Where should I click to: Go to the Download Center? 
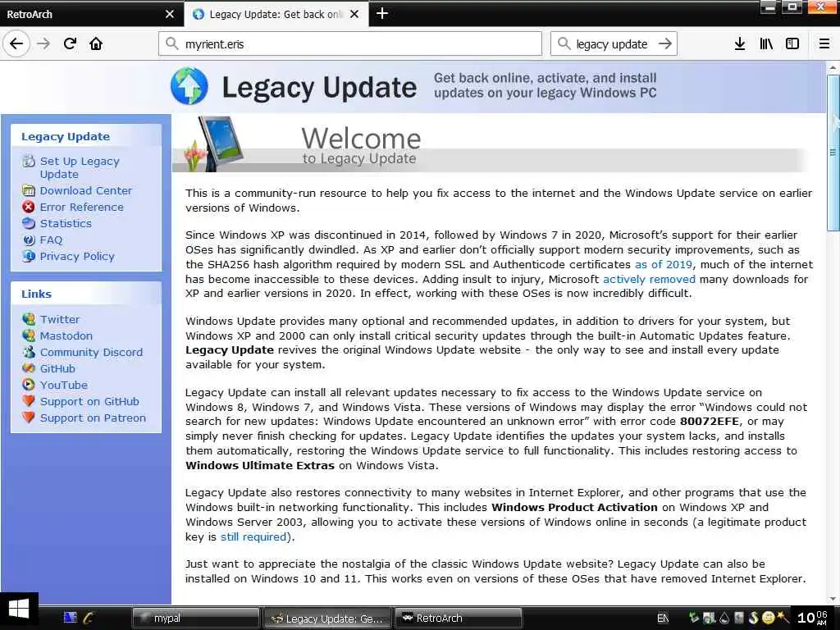click(85, 190)
